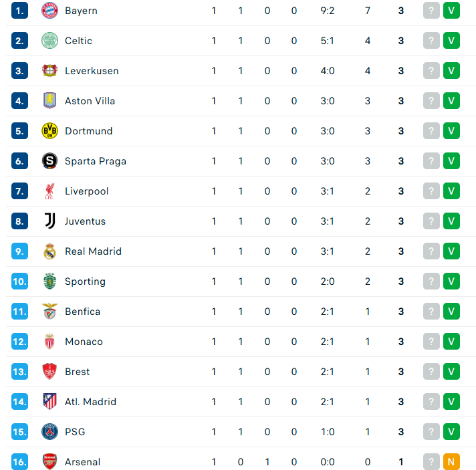Open the Liverpool team link
This screenshot has width=476, height=470.
(86, 191)
